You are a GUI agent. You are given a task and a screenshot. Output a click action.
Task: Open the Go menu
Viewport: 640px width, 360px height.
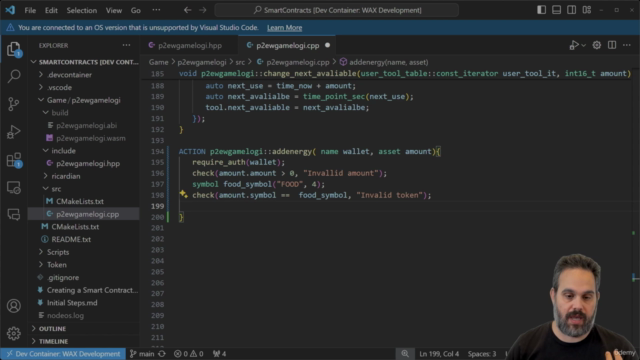[136, 10]
